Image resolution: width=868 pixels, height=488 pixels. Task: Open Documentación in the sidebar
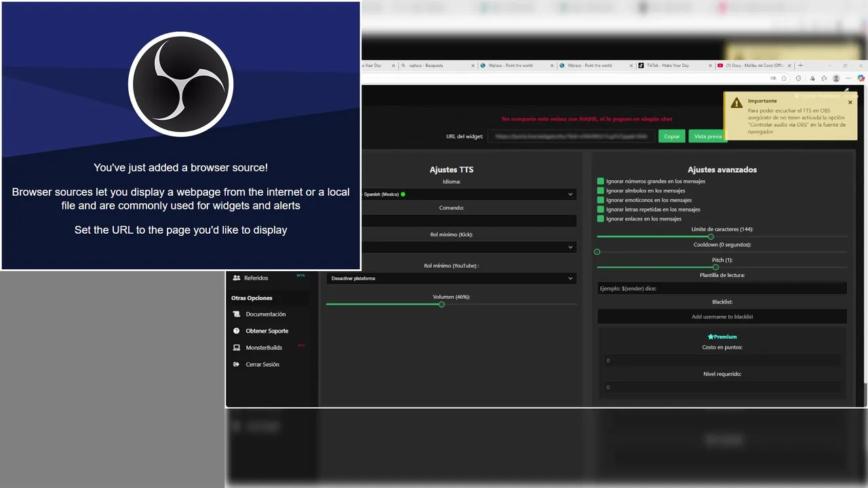tap(267, 314)
